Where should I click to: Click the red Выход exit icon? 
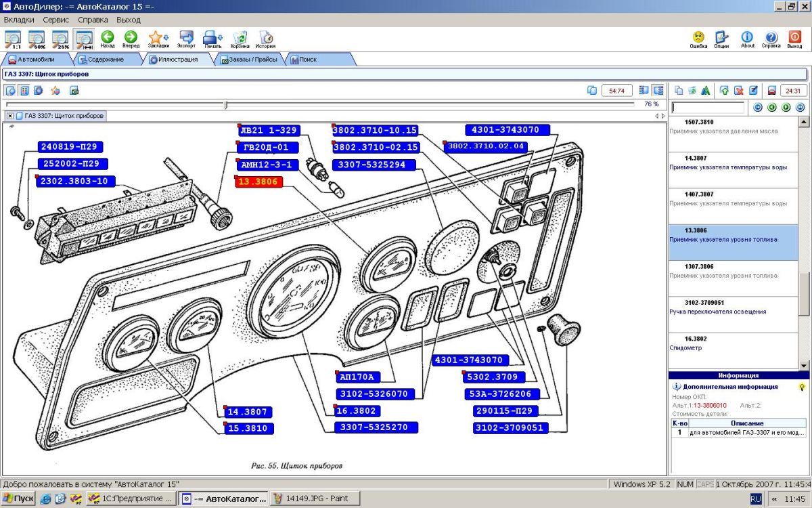pos(794,39)
